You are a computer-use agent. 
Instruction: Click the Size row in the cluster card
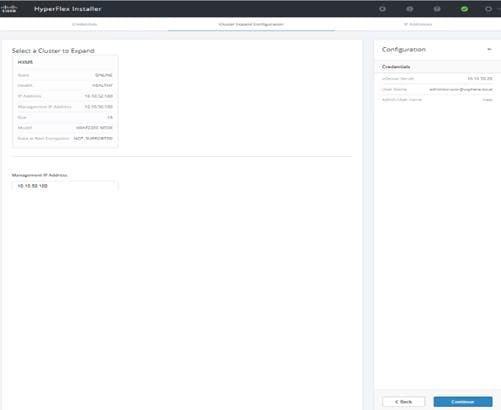(x=65, y=117)
